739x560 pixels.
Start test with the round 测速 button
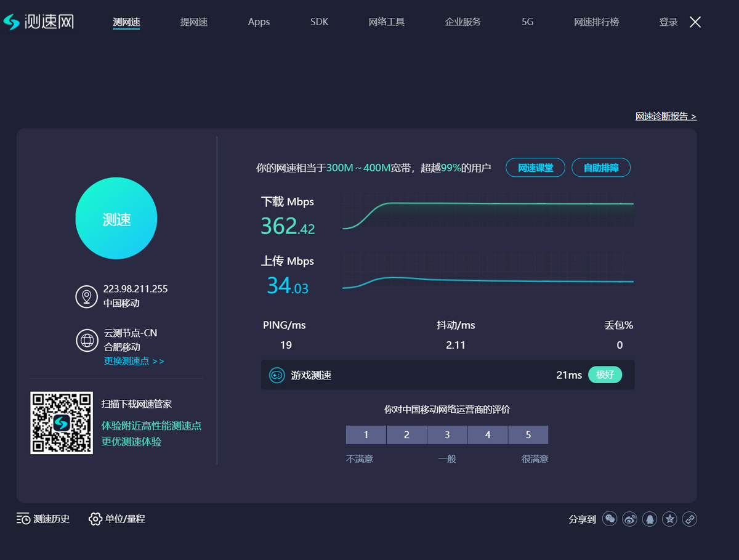click(116, 219)
